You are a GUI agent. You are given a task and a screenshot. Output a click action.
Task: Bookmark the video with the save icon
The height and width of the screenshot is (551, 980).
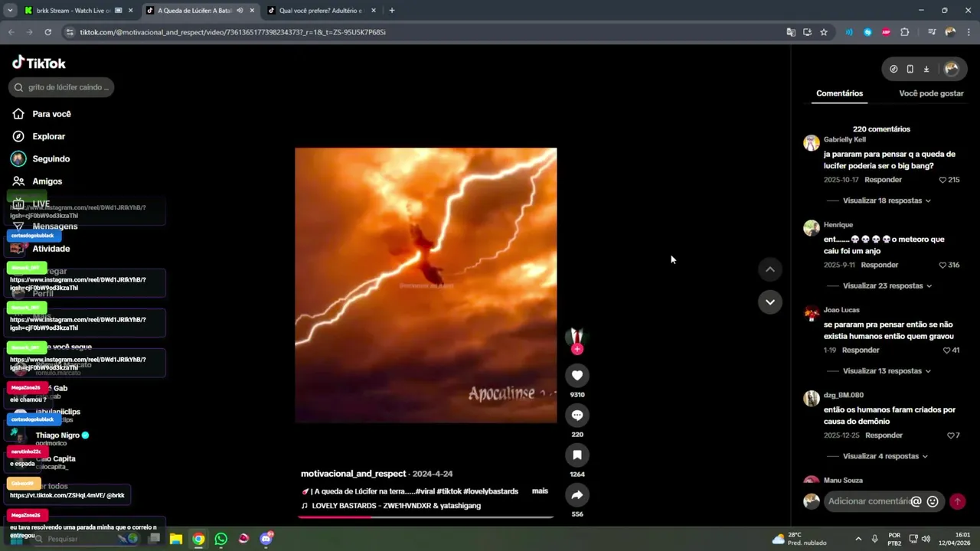577,455
